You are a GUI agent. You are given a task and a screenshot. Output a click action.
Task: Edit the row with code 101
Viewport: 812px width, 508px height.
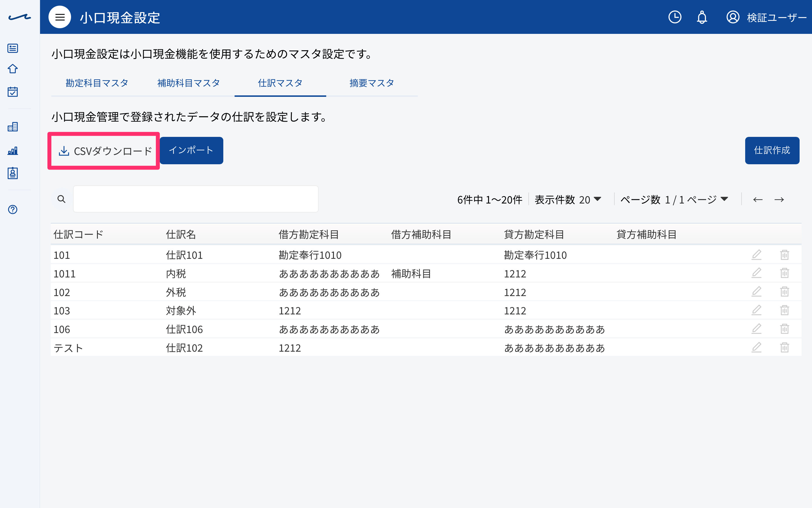tap(756, 255)
